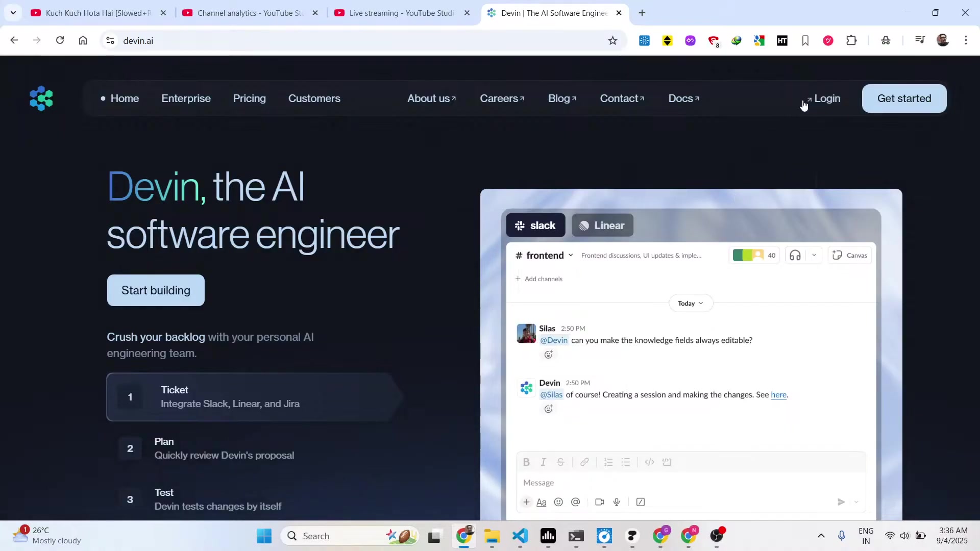The image size is (980, 551).
Task: Click the insert link icon in composer
Action: click(584, 462)
